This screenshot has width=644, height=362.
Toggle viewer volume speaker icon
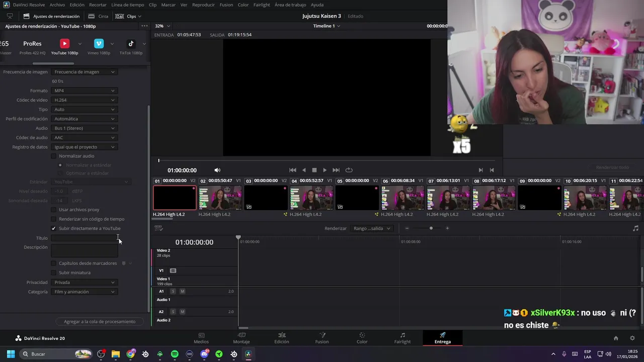[217, 170]
